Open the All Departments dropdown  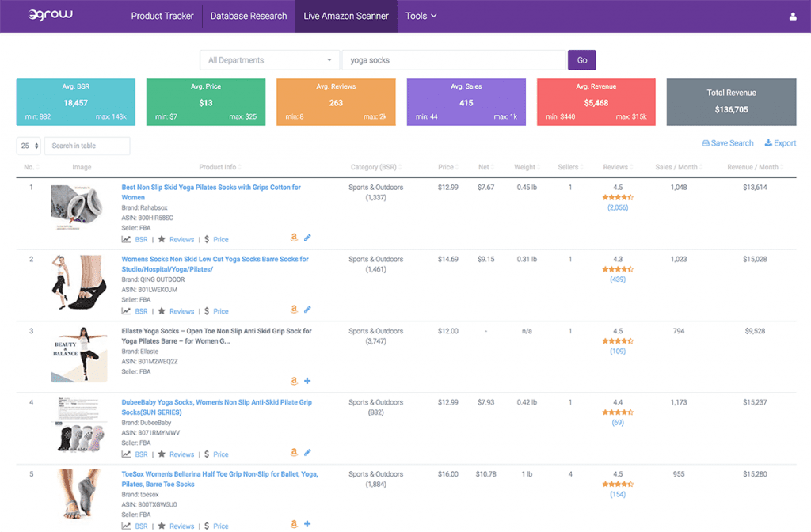pos(269,60)
